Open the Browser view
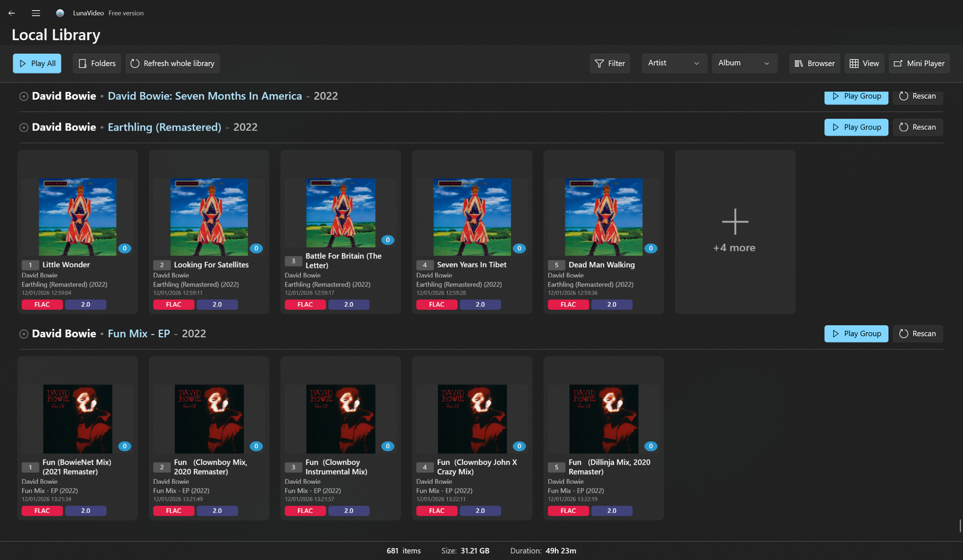This screenshot has width=963, height=560. tap(815, 64)
